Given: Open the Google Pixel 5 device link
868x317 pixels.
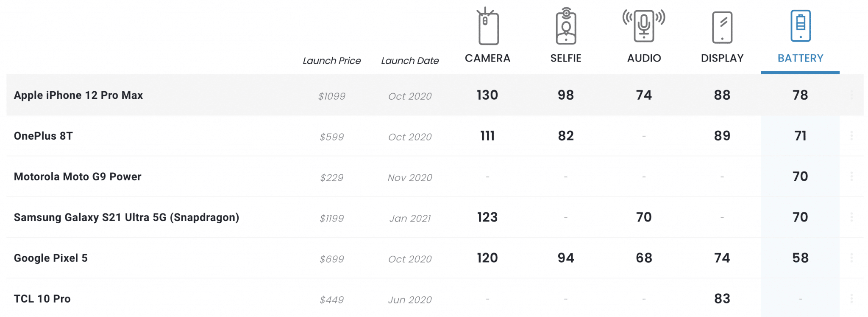Looking at the screenshot, I should (x=51, y=258).
